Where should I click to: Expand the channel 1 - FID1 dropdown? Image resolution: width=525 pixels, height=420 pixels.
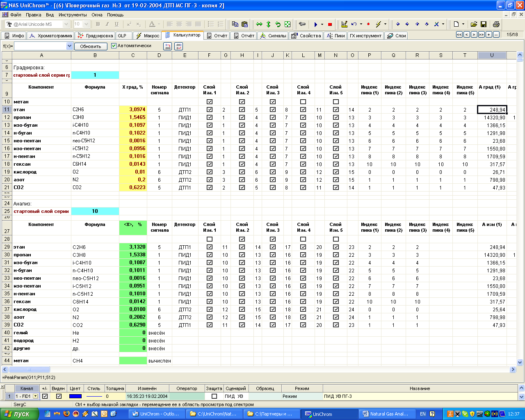point(35,396)
